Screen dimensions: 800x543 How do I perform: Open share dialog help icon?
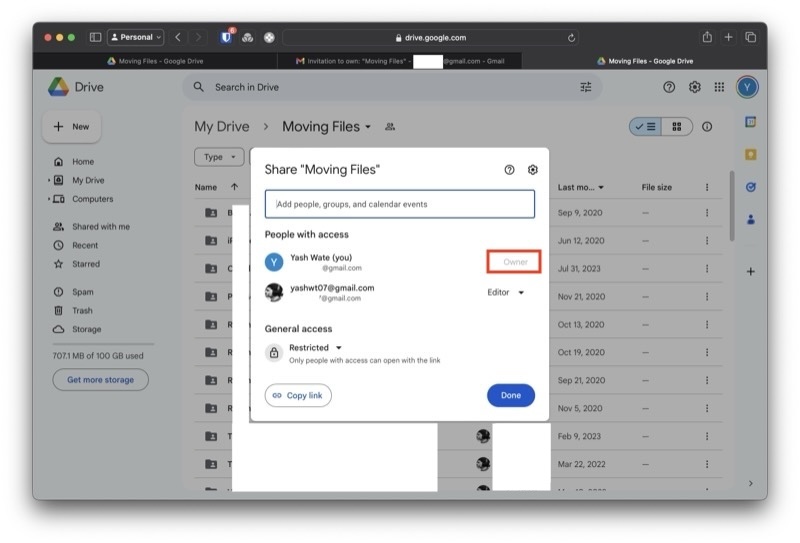point(509,170)
